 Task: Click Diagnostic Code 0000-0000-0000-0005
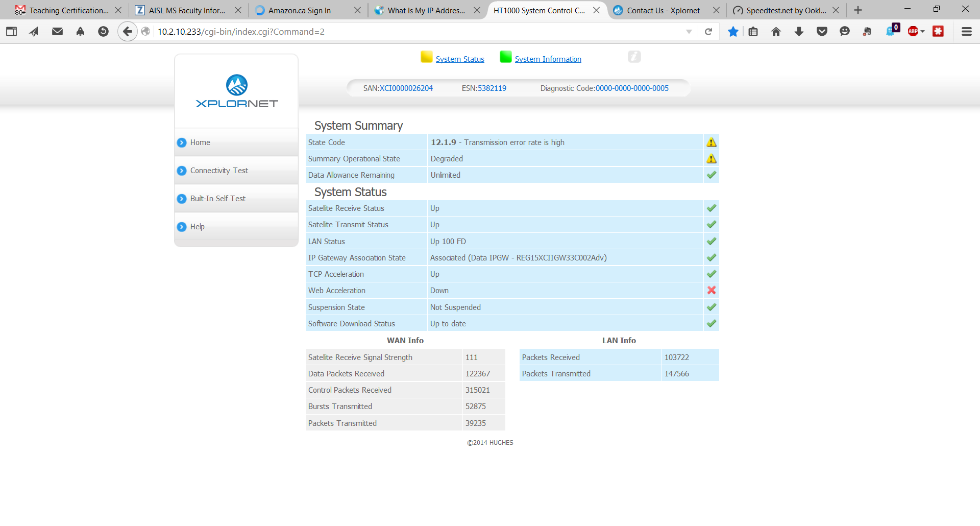632,88
